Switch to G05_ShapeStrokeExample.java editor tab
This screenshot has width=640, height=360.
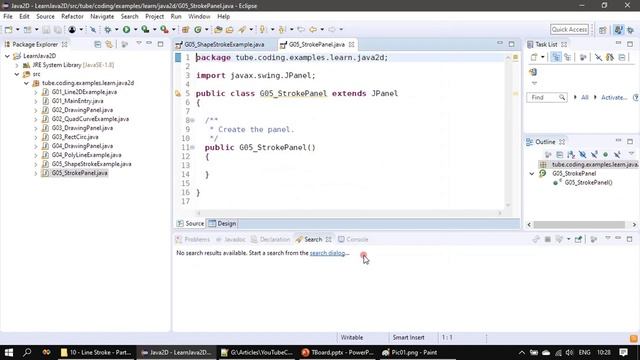(224, 44)
